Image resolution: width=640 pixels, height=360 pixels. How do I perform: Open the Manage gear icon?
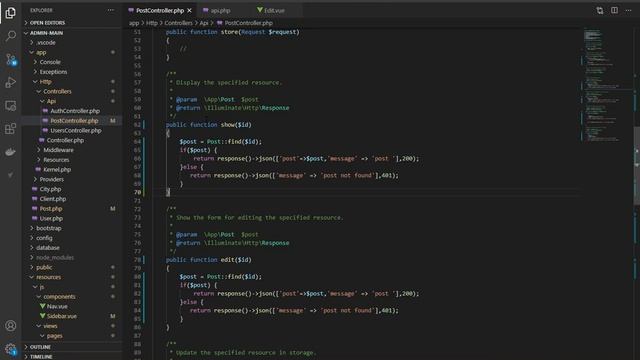tap(11, 349)
